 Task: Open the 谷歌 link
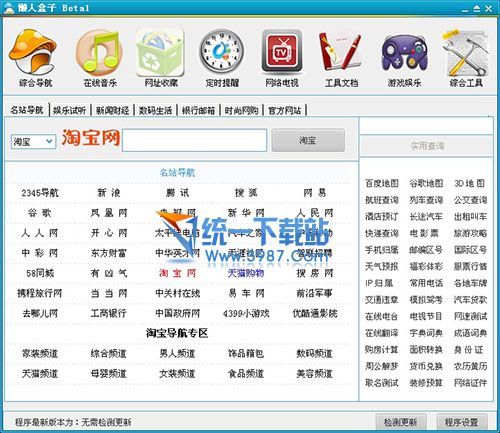(40, 213)
